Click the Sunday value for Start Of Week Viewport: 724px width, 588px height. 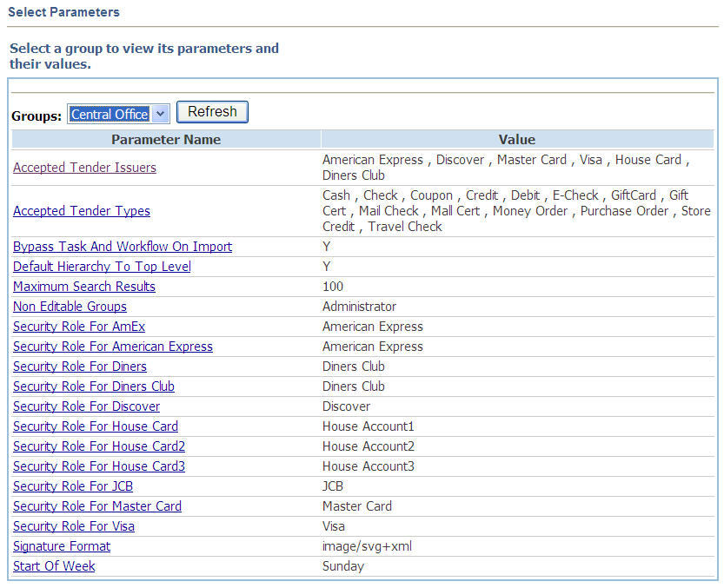click(343, 566)
